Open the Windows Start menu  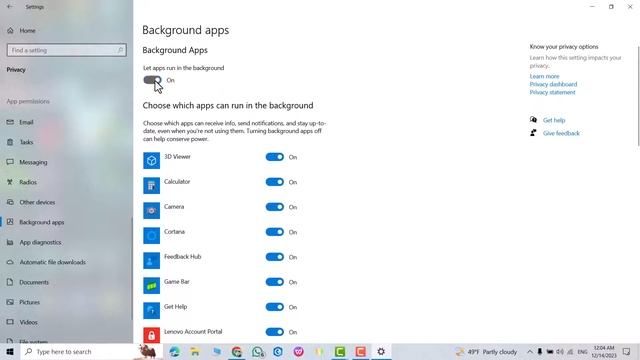pos(10,351)
